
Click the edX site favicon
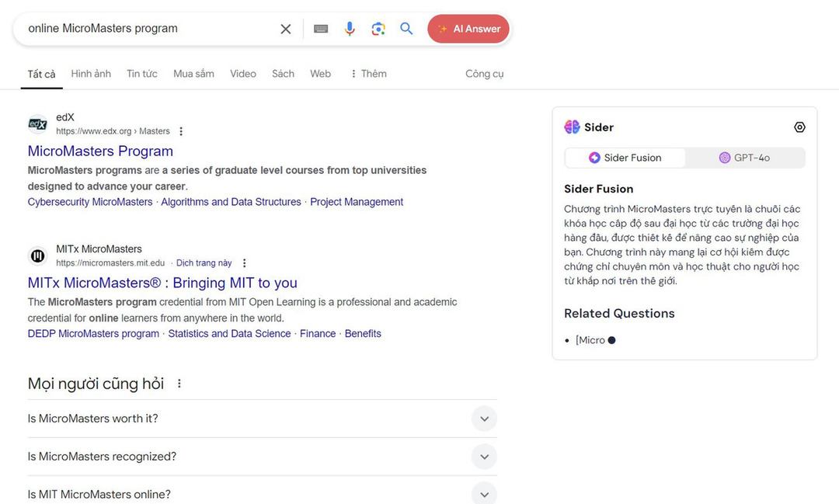click(37, 124)
